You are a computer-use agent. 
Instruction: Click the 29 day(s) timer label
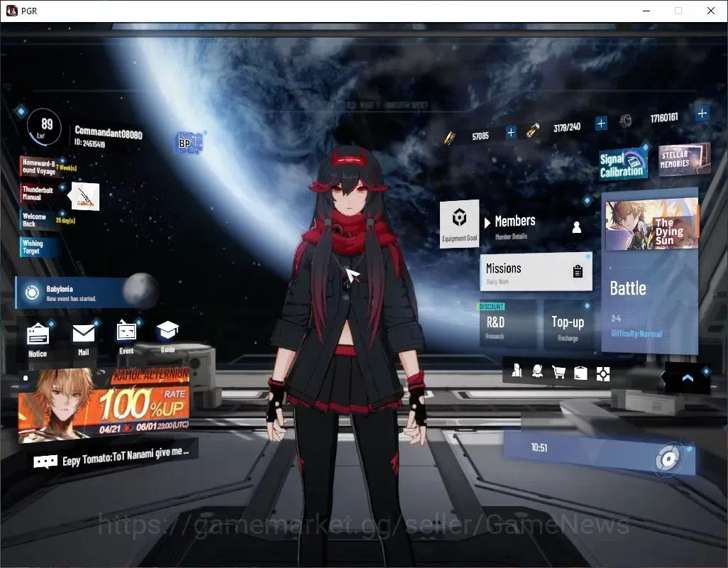[65, 220]
